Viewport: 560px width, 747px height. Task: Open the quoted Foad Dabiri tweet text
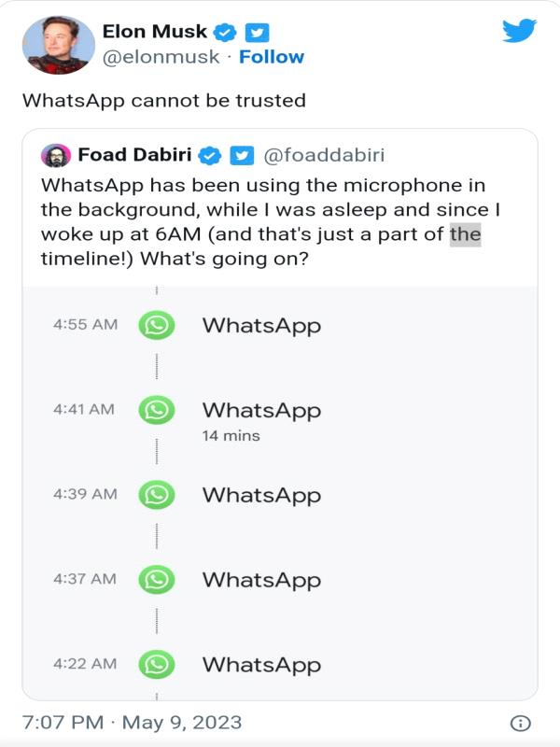(x=271, y=222)
